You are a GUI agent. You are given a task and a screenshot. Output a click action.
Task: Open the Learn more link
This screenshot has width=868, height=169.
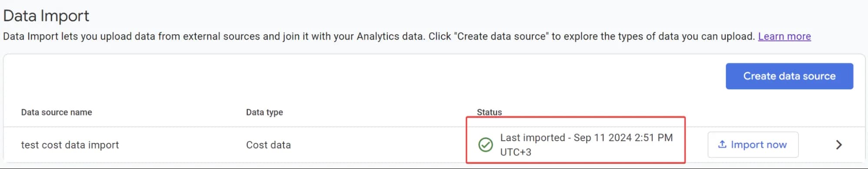784,36
